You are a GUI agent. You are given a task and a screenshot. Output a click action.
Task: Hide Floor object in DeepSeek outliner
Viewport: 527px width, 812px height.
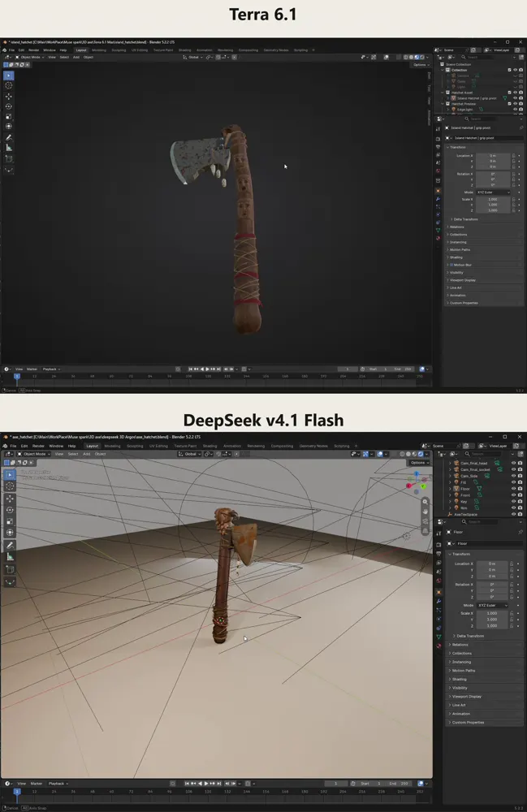point(513,488)
